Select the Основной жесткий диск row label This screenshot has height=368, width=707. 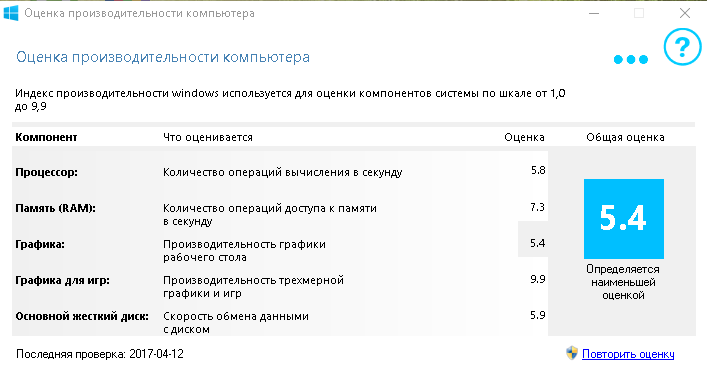82,316
